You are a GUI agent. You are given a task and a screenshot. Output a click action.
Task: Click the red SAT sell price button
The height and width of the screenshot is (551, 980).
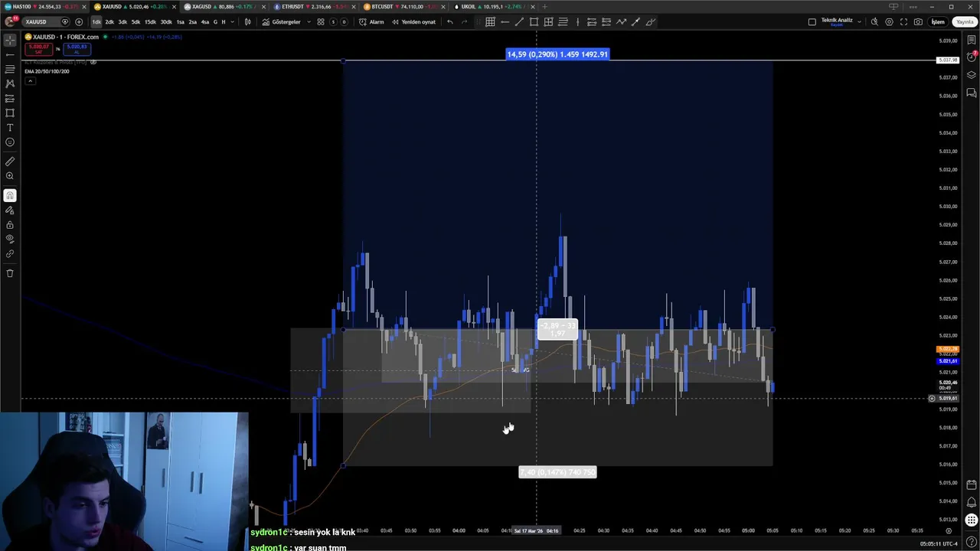coord(39,49)
